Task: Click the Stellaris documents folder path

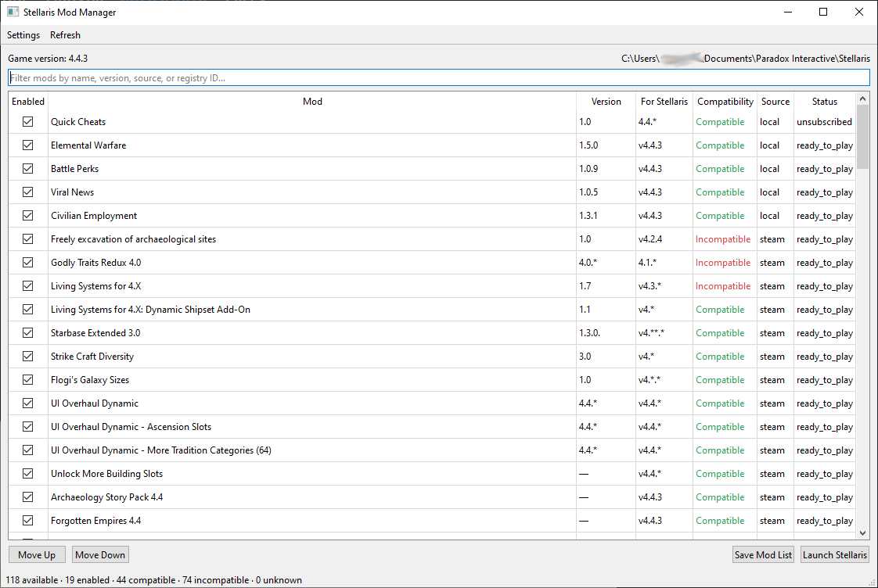Action: (x=746, y=58)
